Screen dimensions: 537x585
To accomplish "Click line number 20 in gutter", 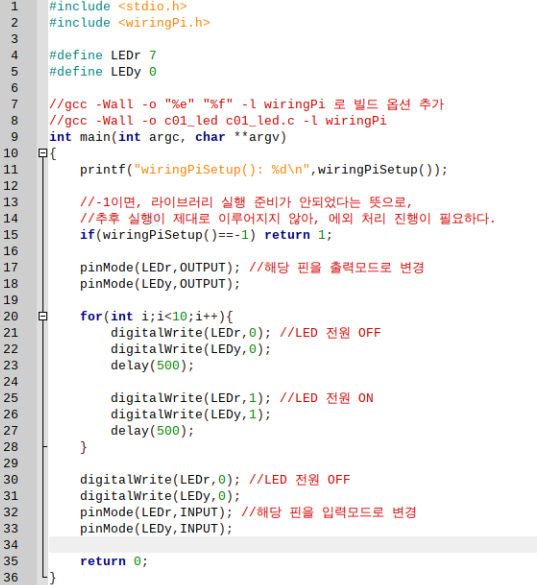I will click(11, 316).
